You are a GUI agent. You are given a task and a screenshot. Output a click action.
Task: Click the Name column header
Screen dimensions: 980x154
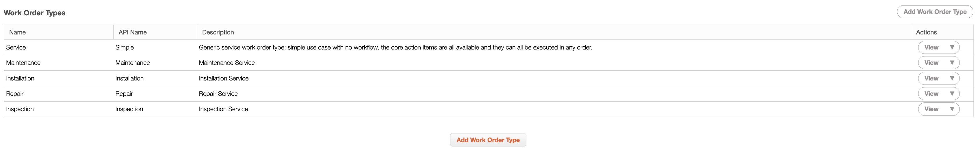[18, 32]
